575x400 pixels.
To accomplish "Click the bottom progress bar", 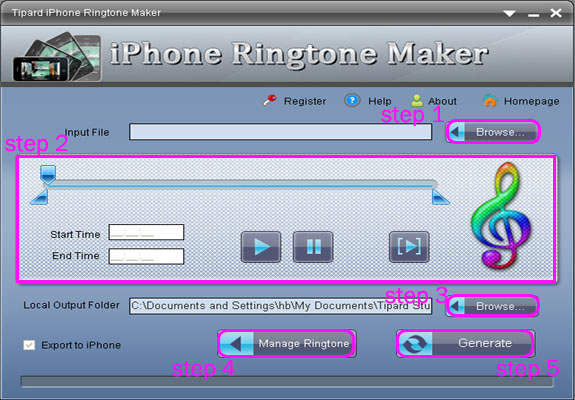I will click(287, 382).
